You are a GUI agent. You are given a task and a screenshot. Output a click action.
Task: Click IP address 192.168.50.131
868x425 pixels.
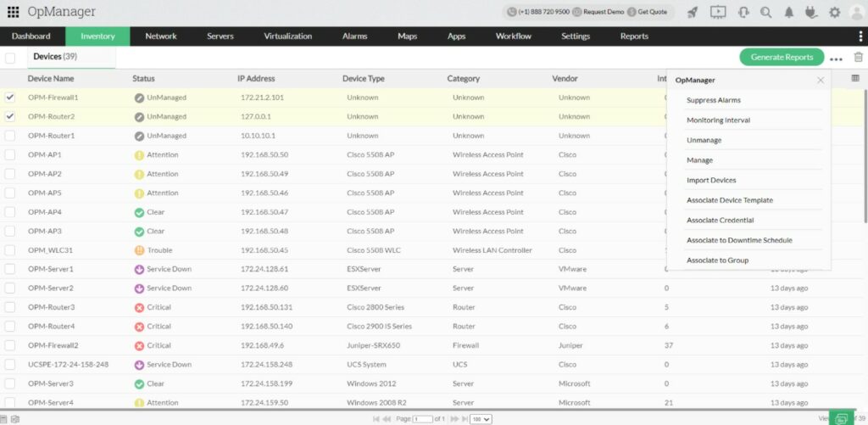[x=267, y=307]
